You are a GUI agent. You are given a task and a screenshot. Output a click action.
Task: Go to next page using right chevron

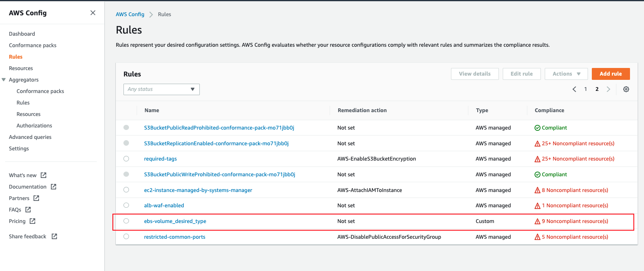pos(608,89)
